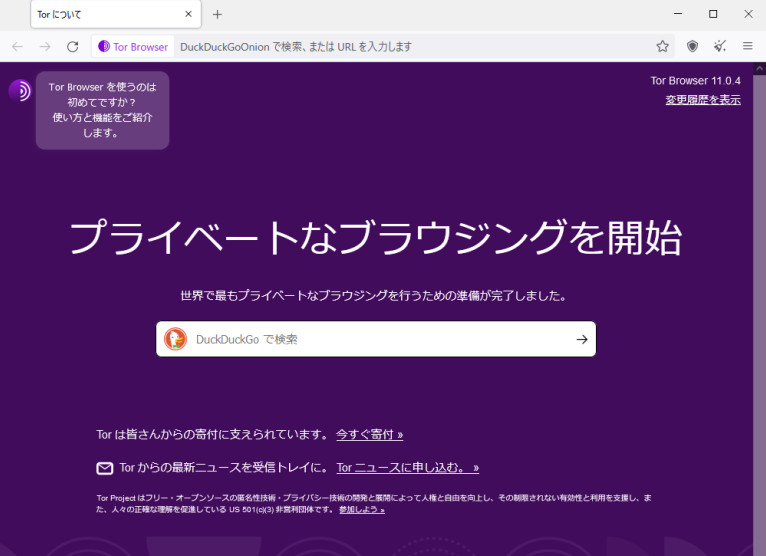Viewport: 766px width, 556px height.
Task: Click Tor ニュースに申し込む link
Action: point(407,468)
